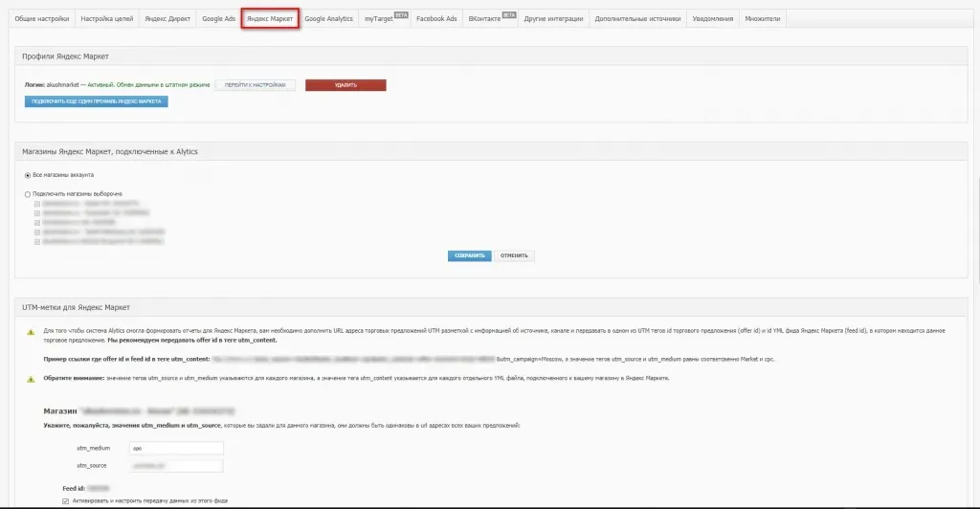980x509 pixels.
Task: Go to the Google Ads tab
Action: click(x=219, y=19)
